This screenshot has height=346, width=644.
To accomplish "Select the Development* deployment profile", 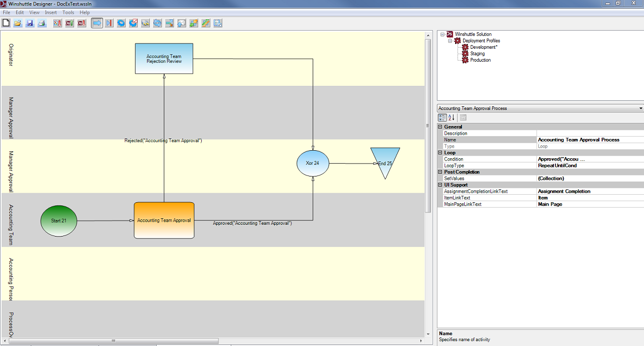I will 484,47.
